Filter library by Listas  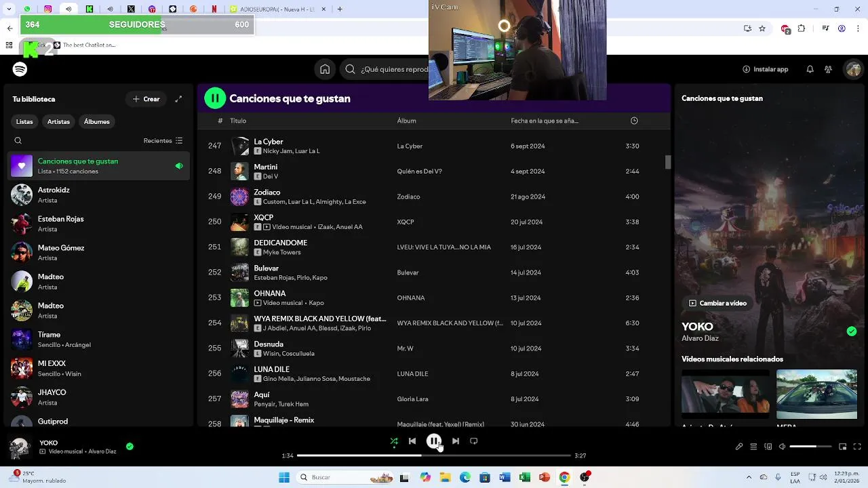point(24,121)
